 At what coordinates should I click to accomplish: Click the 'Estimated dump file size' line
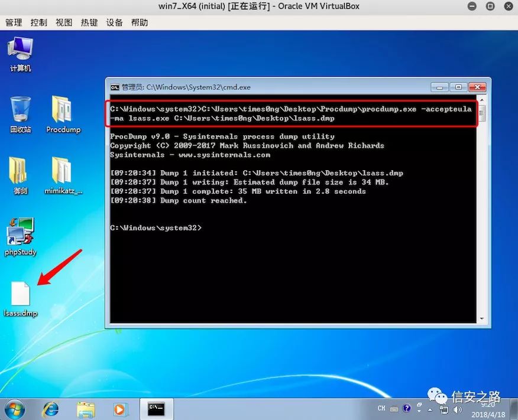249,182
